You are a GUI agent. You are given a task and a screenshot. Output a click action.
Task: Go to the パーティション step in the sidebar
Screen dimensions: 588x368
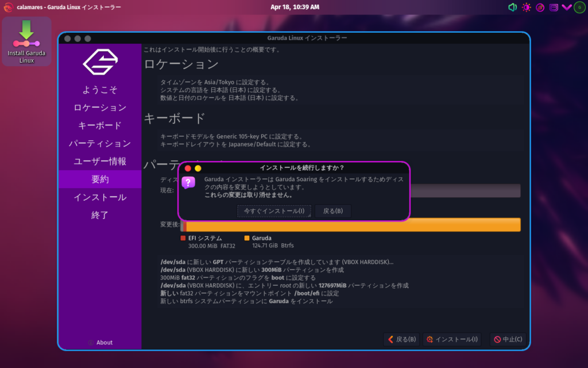coord(100,144)
